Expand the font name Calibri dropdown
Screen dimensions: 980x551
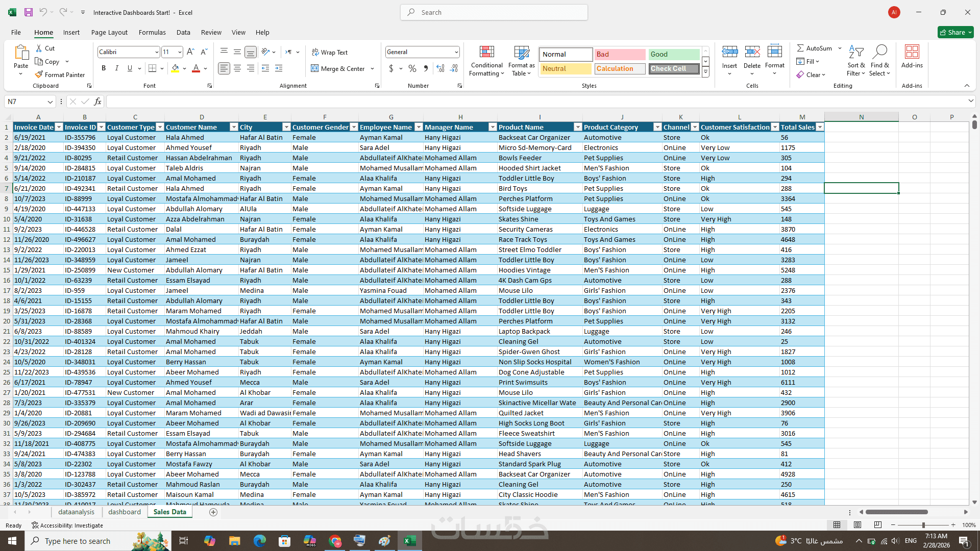[x=156, y=52]
